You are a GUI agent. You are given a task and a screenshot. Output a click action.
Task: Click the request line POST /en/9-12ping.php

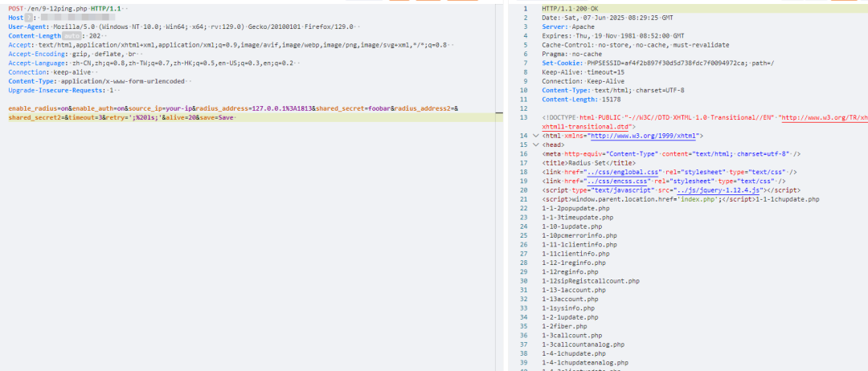(x=65, y=9)
